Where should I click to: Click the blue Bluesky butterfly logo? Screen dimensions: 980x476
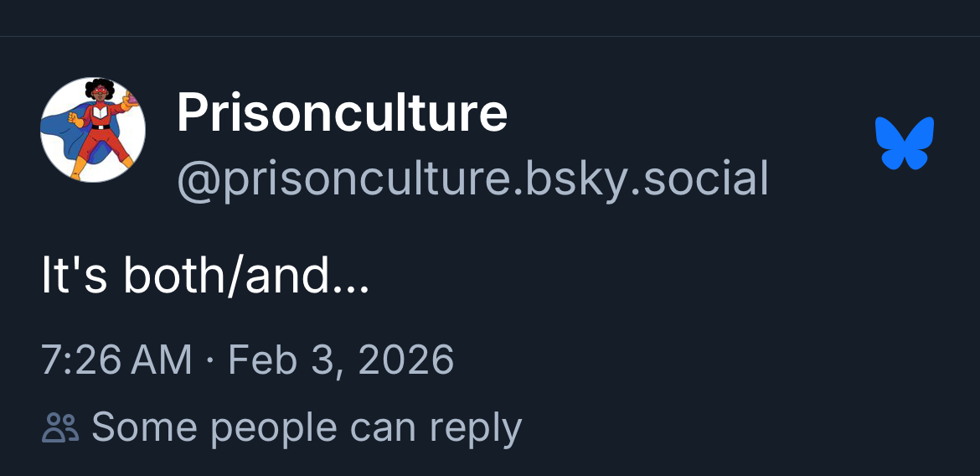905,142
